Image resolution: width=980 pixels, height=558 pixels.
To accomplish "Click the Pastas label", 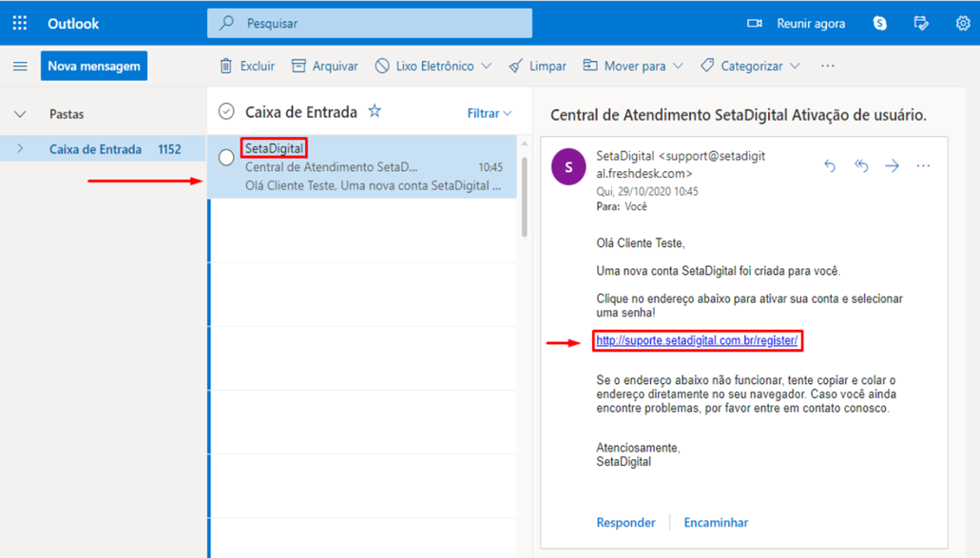I will pyautogui.click(x=67, y=114).
